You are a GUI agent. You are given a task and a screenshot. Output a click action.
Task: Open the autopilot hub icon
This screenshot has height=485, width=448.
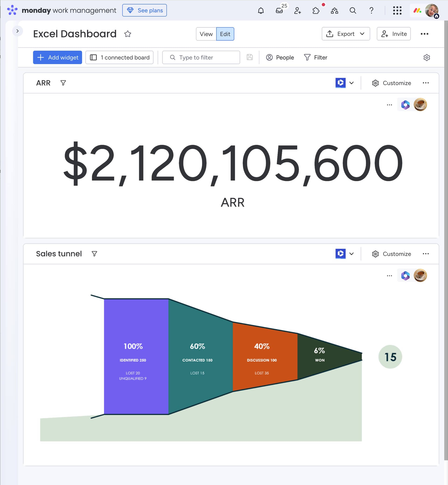334,11
